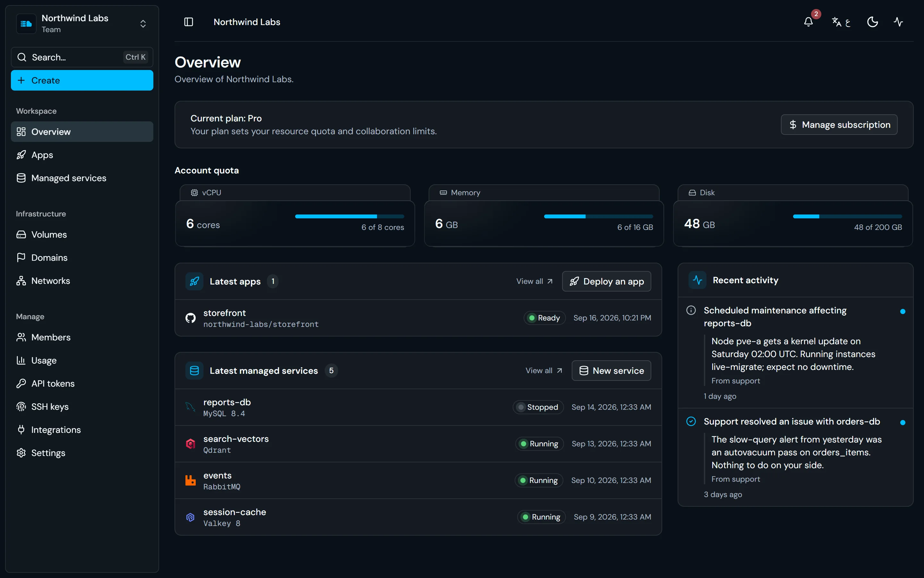Click View all for Latest apps

[534, 281]
